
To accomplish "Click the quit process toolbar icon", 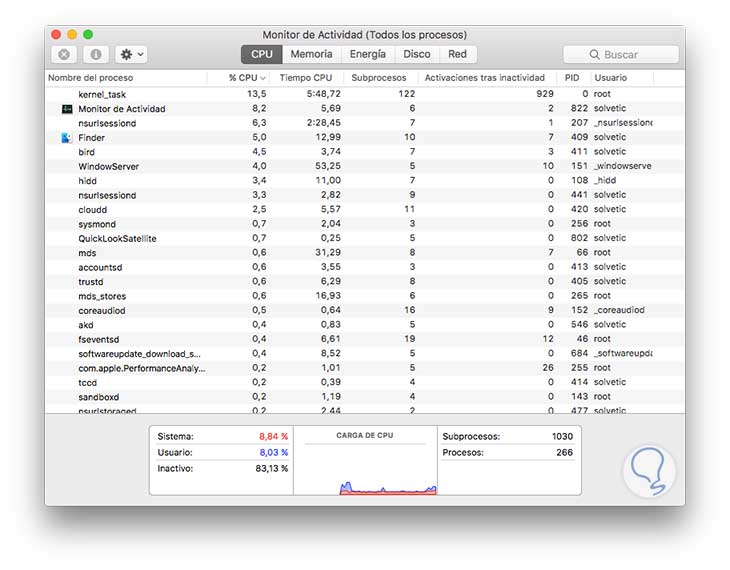I will click(64, 54).
